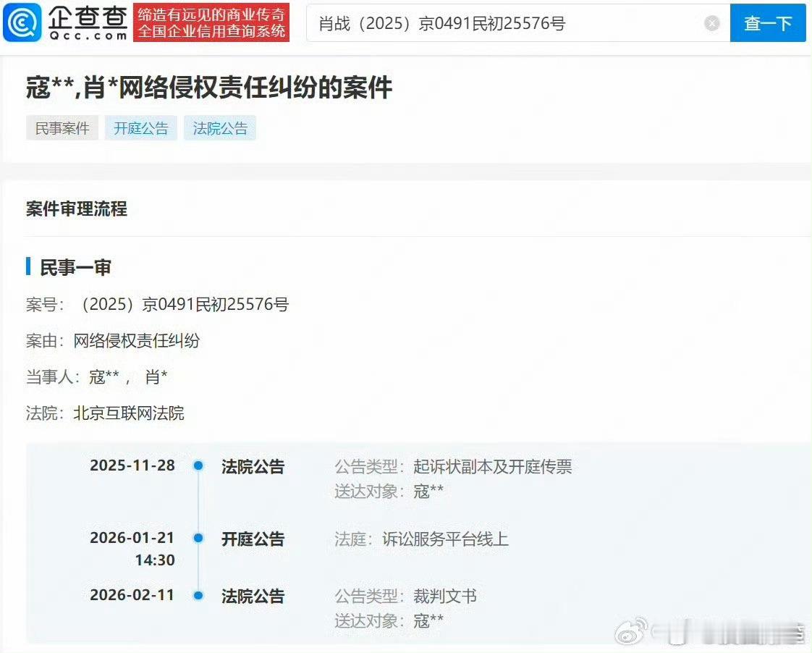This screenshot has height=653, width=812.
Task: Click the Qichacha logo icon
Action: point(23,22)
